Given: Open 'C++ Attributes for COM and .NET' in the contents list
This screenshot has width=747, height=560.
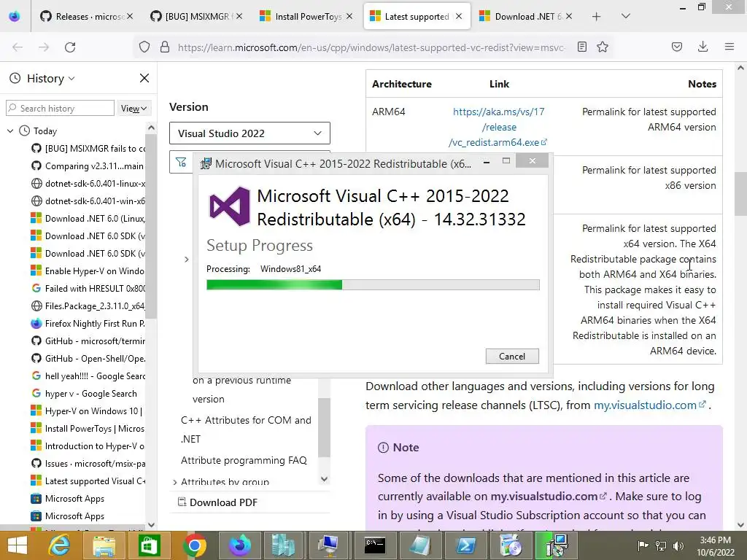Looking at the screenshot, I should [x=246, y=429].
